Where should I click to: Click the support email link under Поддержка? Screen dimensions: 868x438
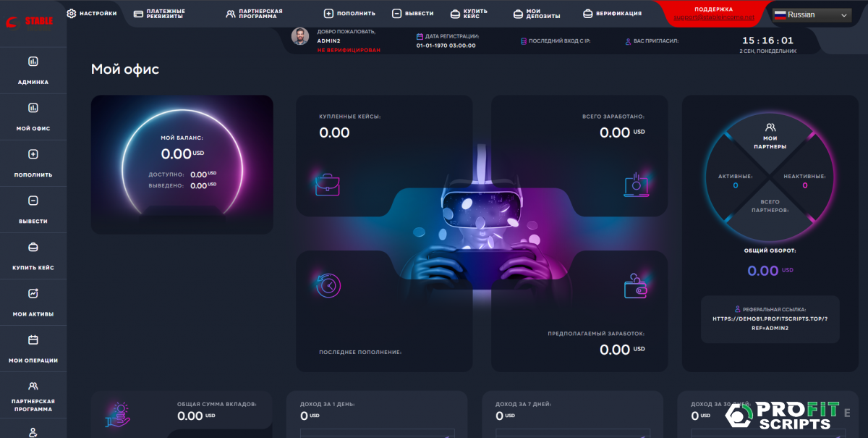click(713, 17)
